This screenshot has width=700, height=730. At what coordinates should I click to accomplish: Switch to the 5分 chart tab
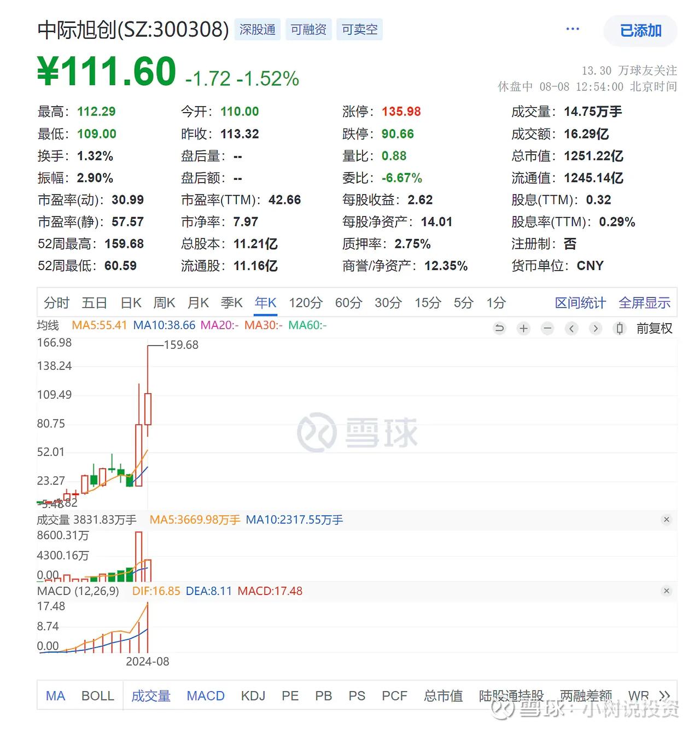tap(463, 303)
